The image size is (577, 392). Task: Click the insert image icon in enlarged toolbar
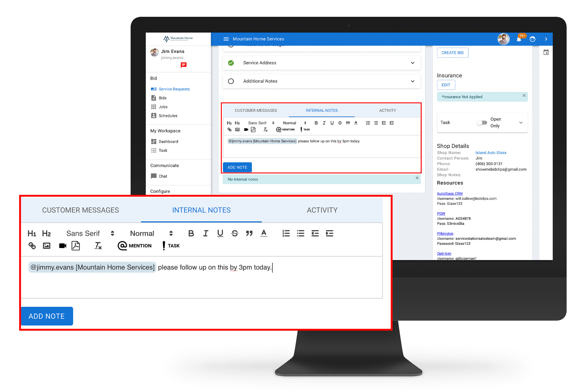coord(47,246)
